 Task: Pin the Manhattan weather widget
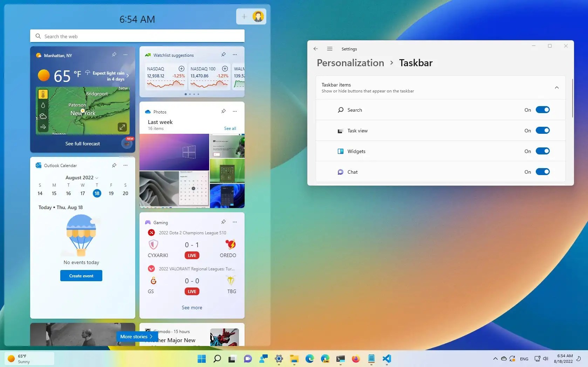(x=114, y=55)
